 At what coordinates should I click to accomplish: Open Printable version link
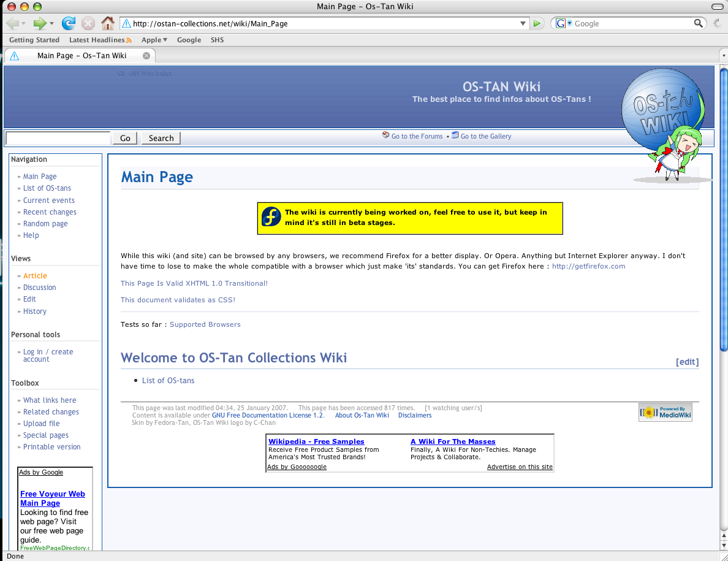[52, 446]
